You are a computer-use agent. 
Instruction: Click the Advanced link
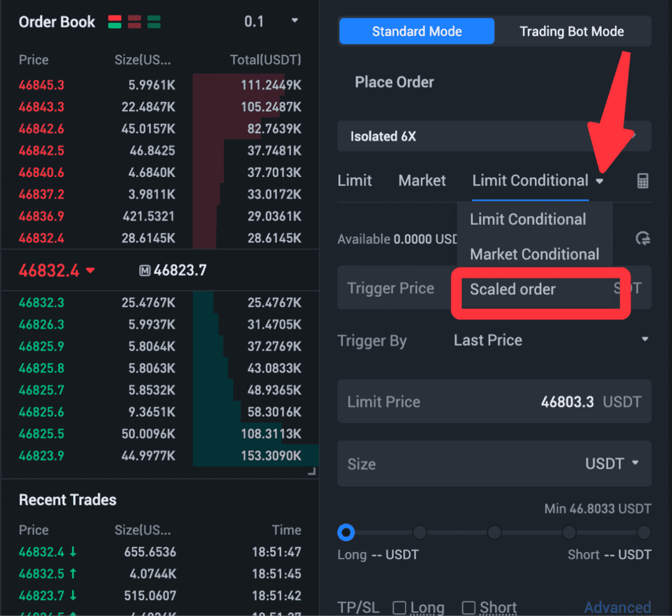(x=617, y=608)
